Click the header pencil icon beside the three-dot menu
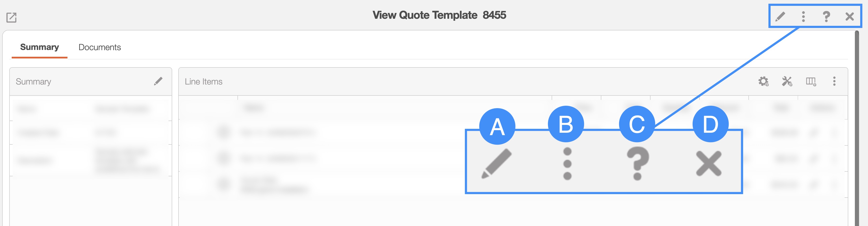This screenshot has width=868, height=226. click(x=780, y=16)
